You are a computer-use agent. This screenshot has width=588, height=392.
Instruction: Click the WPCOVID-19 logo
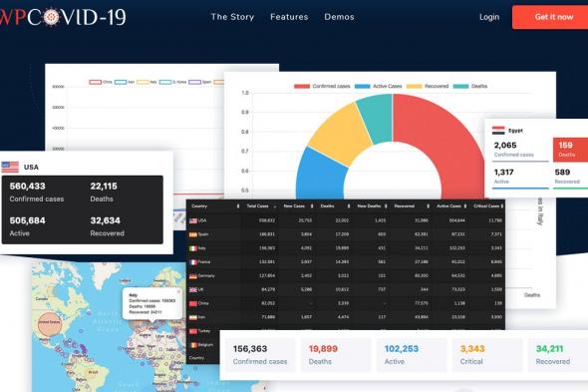point(63,17)
